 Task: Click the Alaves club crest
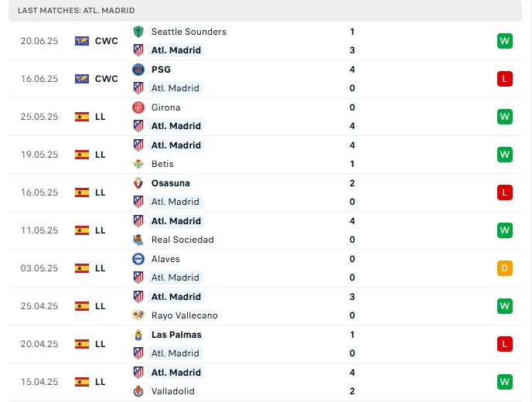pyautogui.click(x=138, y=259)
